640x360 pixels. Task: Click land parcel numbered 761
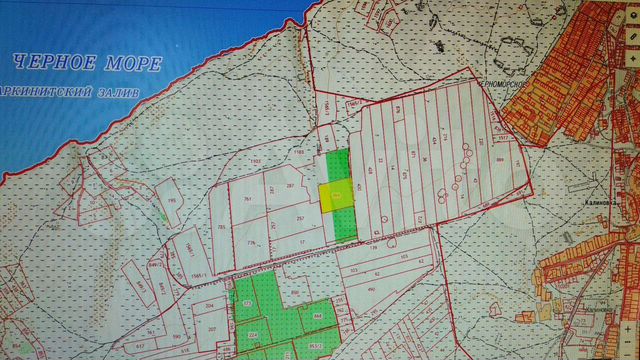pyautogui.click(x=248, y=200)
